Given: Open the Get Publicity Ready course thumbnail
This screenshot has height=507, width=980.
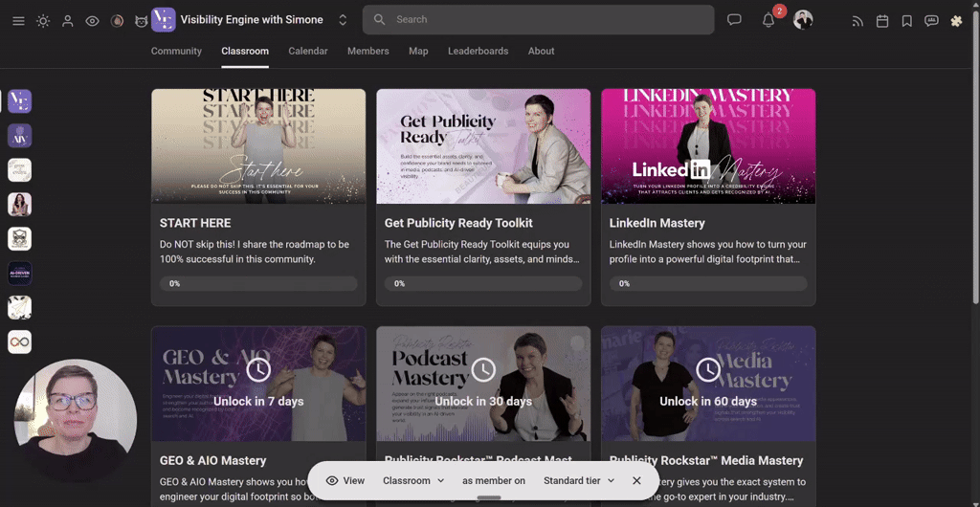Looking at the screenshot, I should (x=483, y=146).
